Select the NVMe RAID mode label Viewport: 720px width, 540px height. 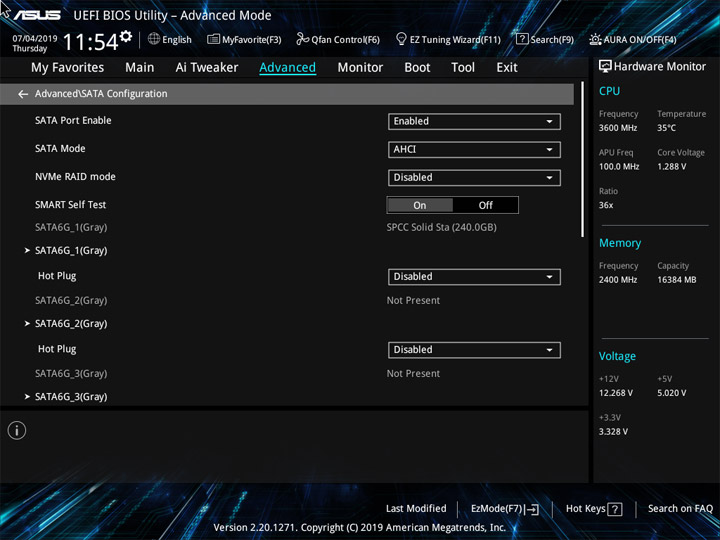pos(75,177)
